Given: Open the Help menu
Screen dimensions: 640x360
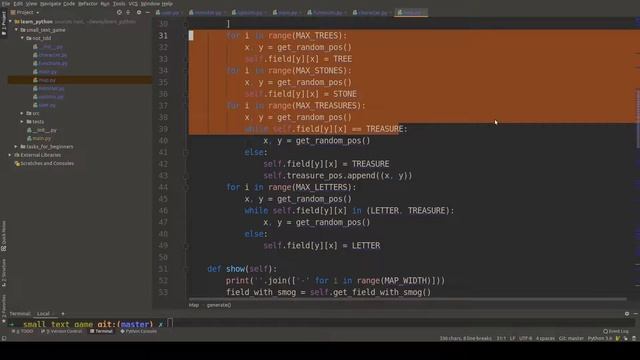Looking at the screenshot, I should pyautogui.click(x=167, y=4).
